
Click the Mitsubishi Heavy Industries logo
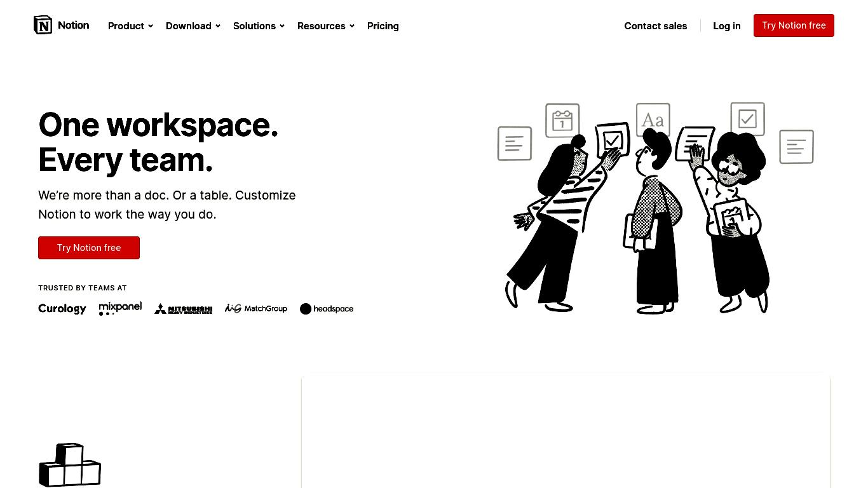tap(183, 309)
